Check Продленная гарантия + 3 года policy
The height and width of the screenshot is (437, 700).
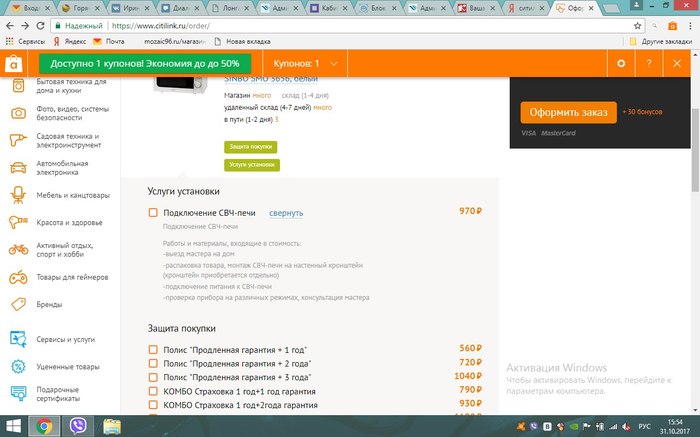pos(153,377)
